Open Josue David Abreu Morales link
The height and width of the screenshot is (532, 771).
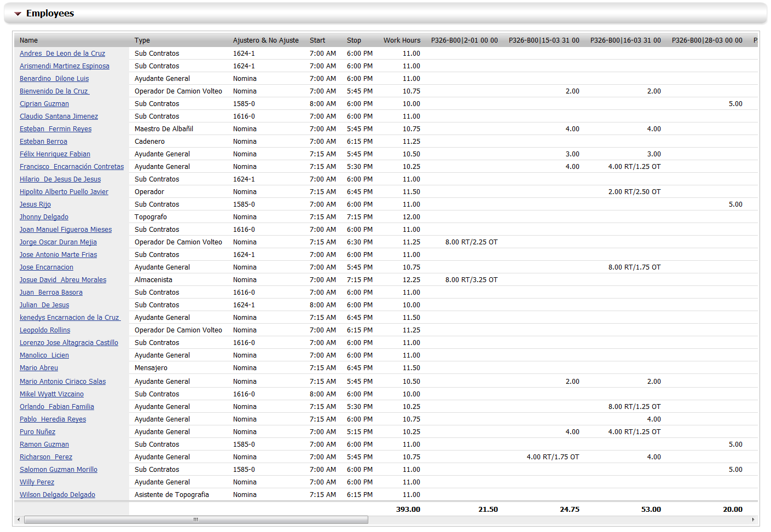pos(63,280)
